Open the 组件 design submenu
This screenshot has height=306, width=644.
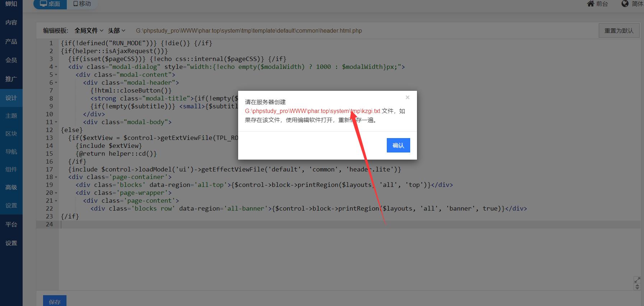click(11, 170)
